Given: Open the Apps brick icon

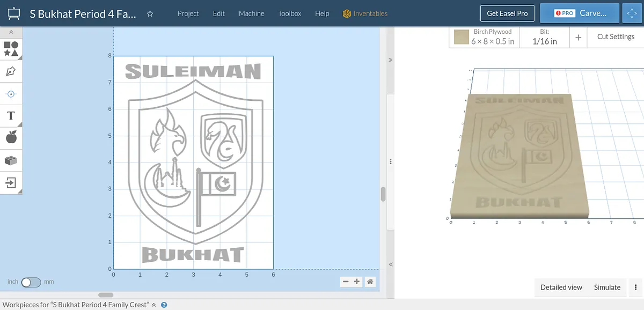Looking at the screenshot, I should pyautogui.click(x=11, y=160).
